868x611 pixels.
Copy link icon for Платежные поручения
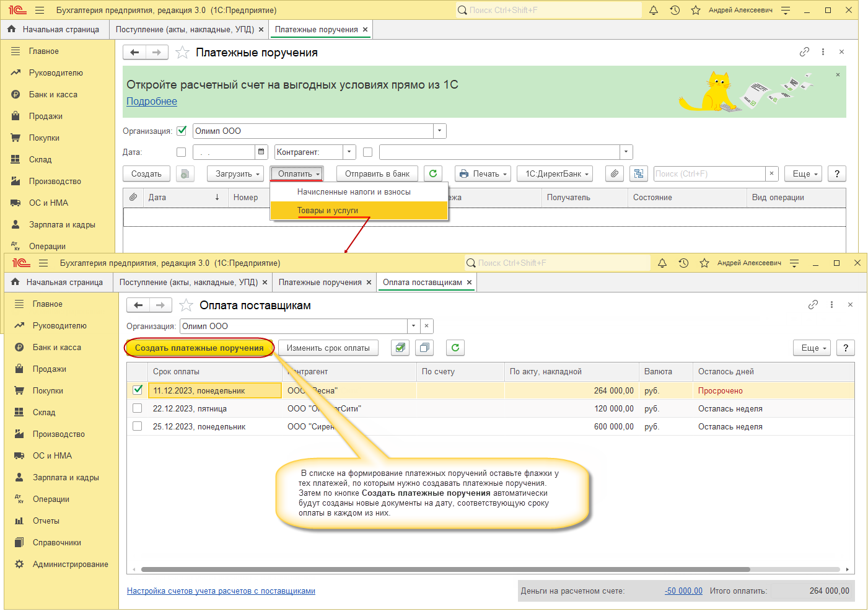coord(804,52)
